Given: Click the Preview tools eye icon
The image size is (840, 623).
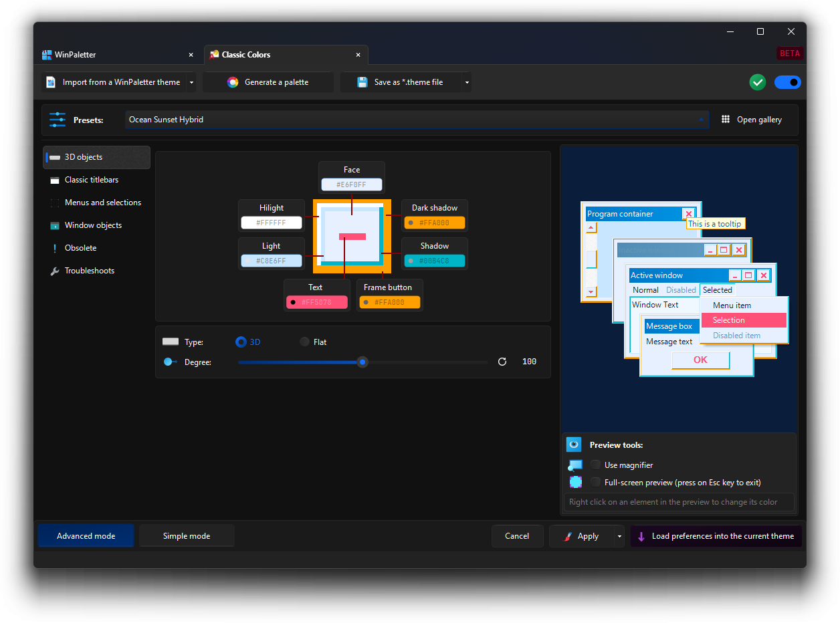Looking at the screenshot, I should point(574,445).
